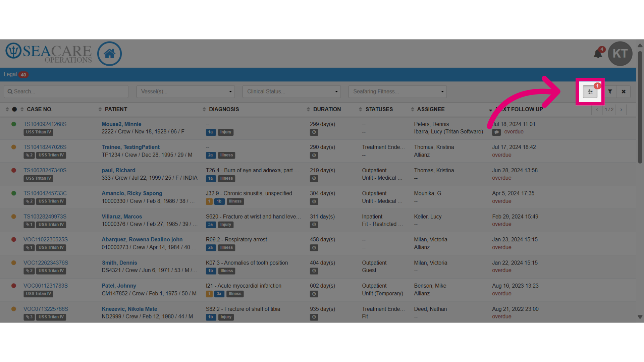The height and width of the screenshot is (362, 644).
Task: Open case TS10418247026S
Action: tap(45, 147)
